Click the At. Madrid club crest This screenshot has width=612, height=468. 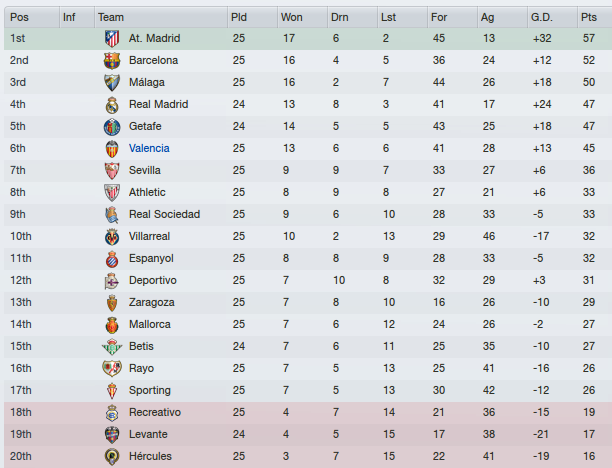pyautogui.click(x=112, y=39)
